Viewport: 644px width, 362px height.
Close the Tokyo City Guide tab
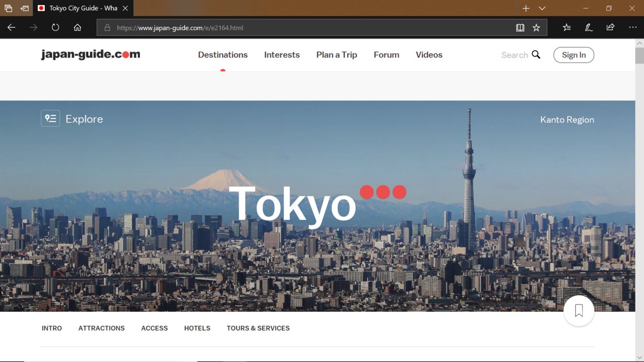[125, 8]
